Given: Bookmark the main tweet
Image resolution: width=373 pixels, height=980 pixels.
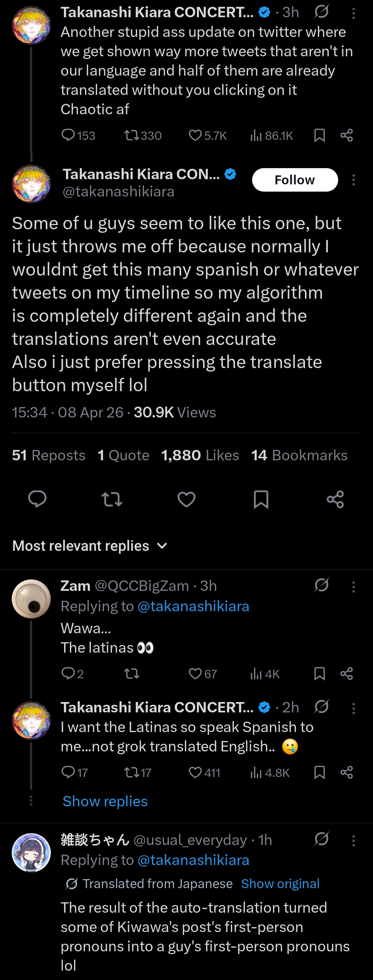Looking at the screenshot, I should (261, 499).
